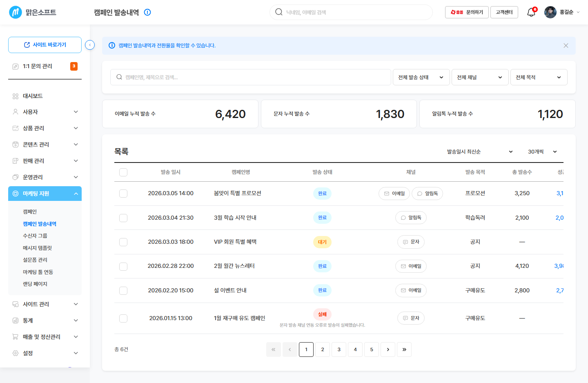The image size is (588, 383).
Task: Click the 판매 관리 icon
Action: point(16,161)
